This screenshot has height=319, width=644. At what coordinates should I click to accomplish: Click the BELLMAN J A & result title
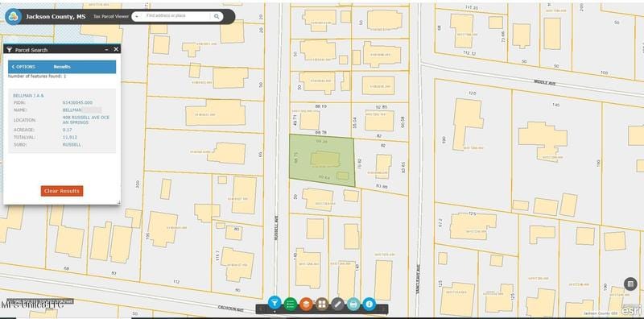coord(28,95)
